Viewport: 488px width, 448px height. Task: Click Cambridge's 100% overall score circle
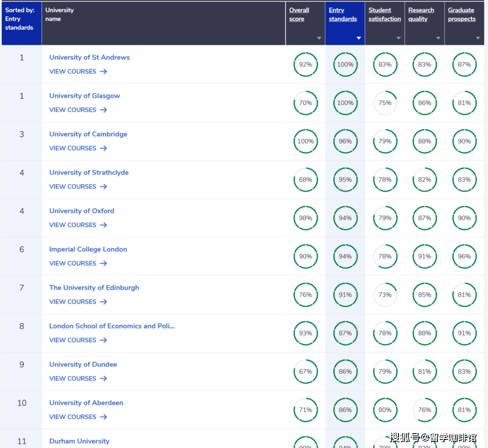coord(305,141)
